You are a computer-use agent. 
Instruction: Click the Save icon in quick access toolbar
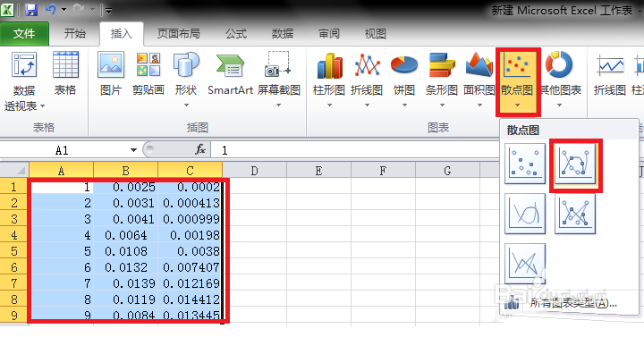(31, 10)
